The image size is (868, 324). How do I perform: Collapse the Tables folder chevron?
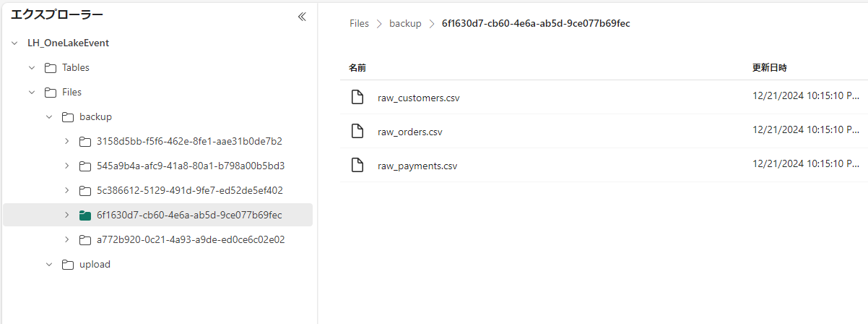click(32, 68)
